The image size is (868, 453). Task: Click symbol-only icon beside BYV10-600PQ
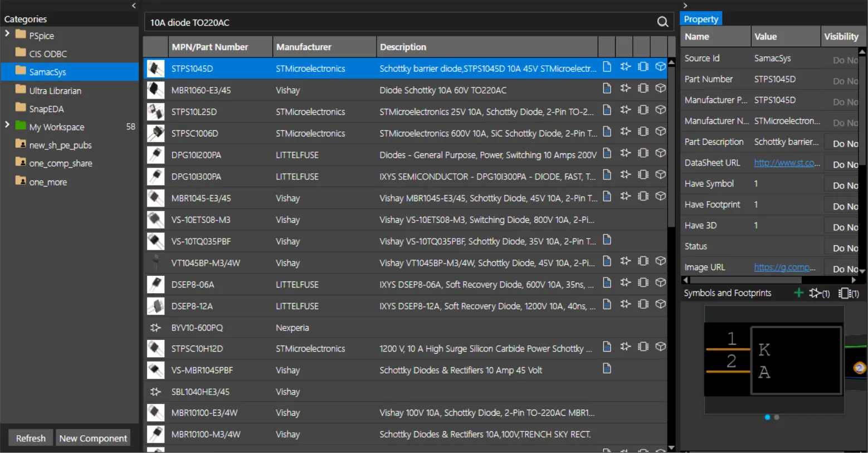[155, 328]
